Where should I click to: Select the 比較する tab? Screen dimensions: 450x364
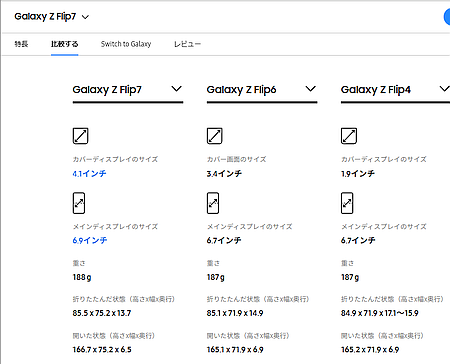65,44
